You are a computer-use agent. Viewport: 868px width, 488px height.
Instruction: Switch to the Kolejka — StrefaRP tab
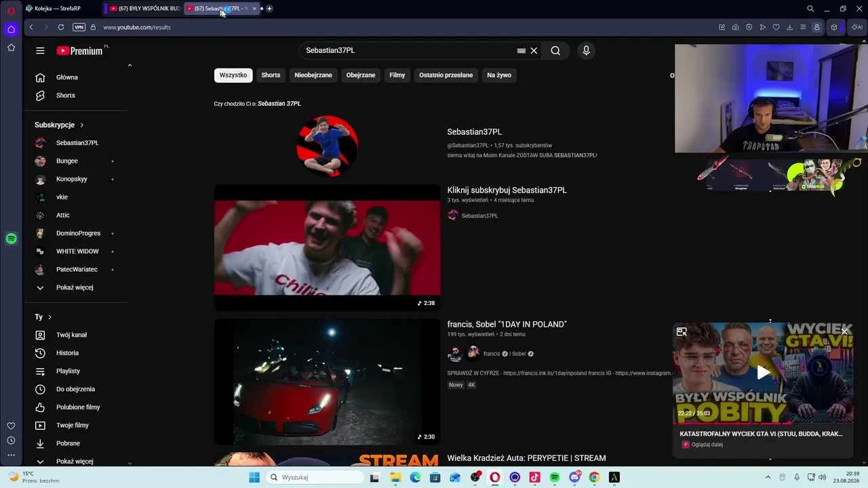(x=58, y=9)
